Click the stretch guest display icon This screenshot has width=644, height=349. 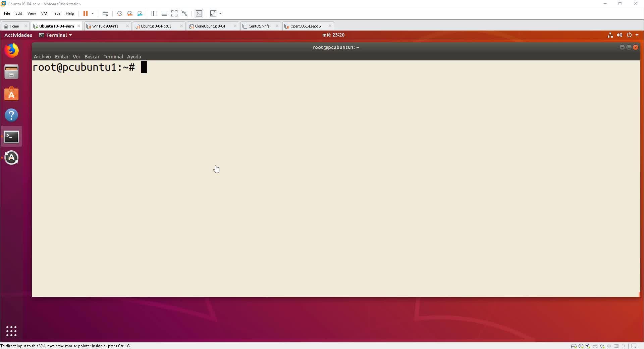213,13
